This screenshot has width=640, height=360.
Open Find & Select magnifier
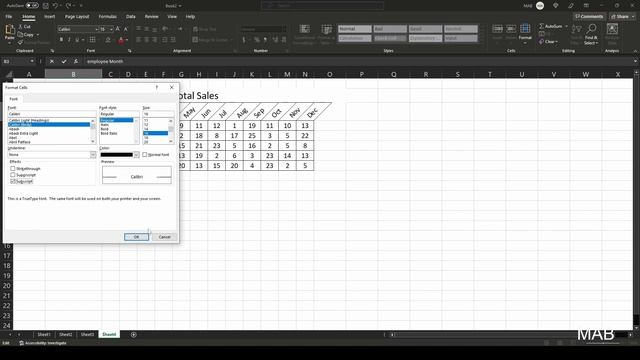coord(591,34)
